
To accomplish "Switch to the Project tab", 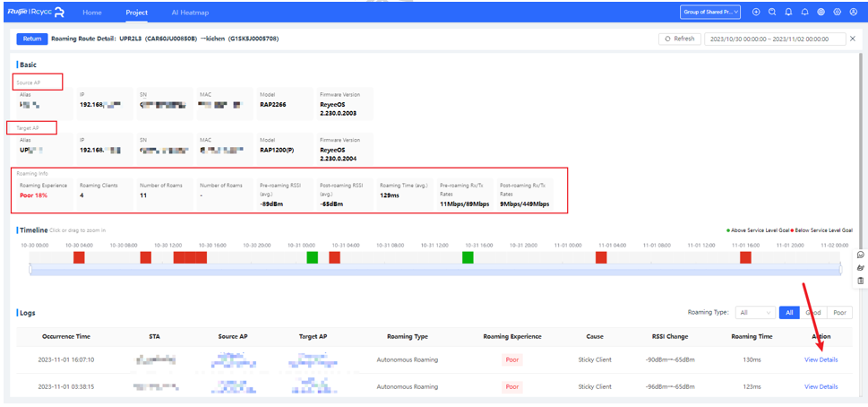I will (136, 13).
